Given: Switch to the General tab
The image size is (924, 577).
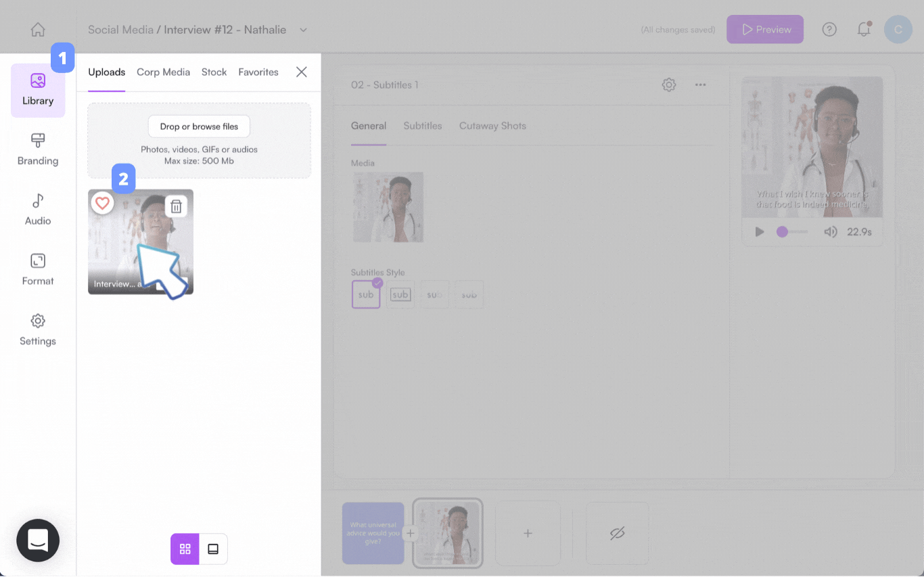Looking at the screenshot, I should (369, 126).
